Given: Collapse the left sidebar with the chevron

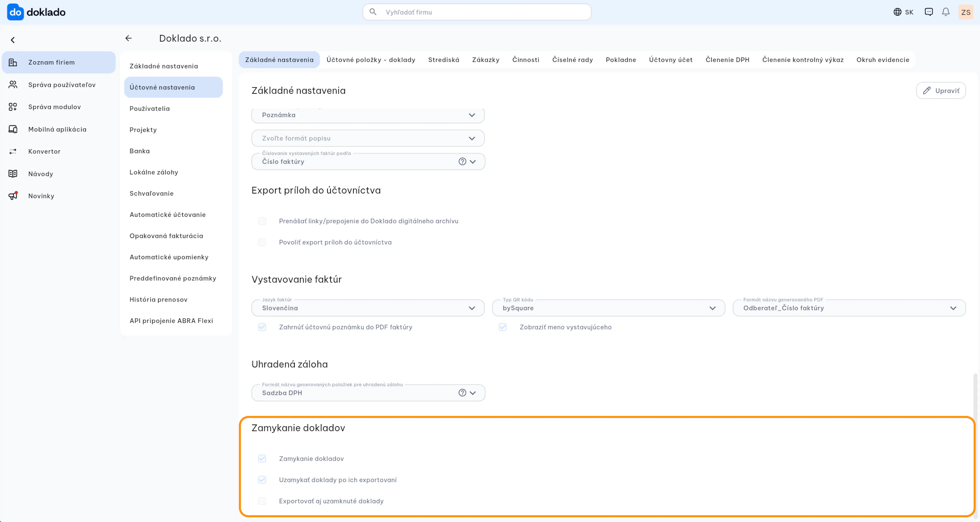Looking at the screenshot, I should 13,40.
